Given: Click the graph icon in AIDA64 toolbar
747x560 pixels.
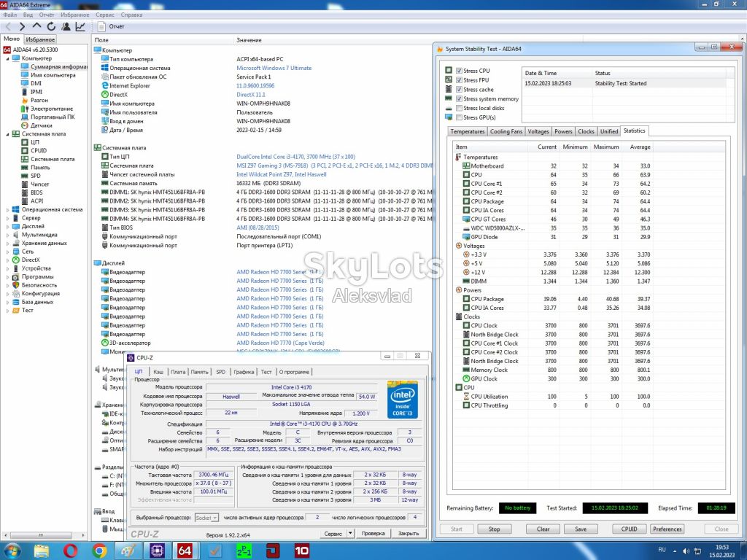Looking at the screenshot, I should point(80,27).
